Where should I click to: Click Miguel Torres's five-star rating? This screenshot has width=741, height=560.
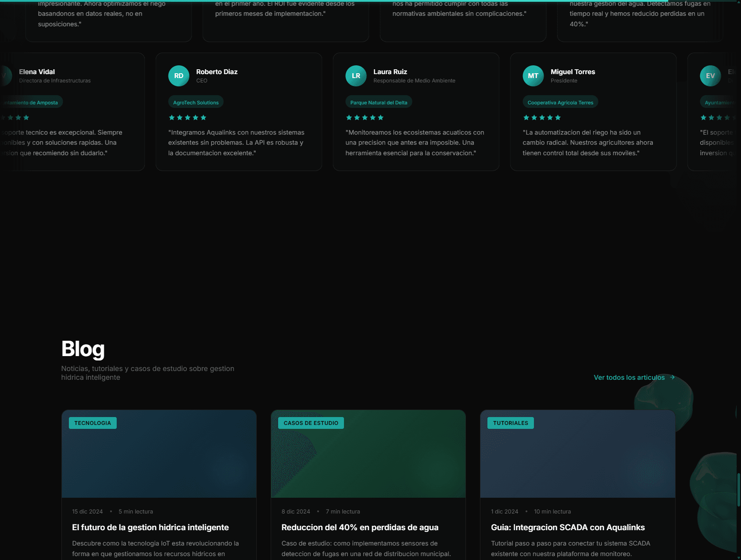[542, 118]
